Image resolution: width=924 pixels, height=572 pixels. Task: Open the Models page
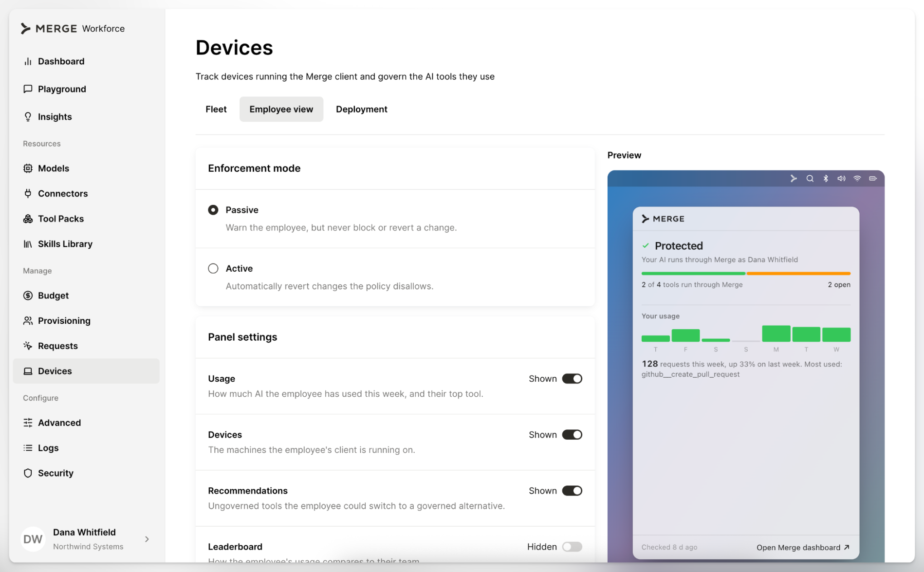click(86, 168)
